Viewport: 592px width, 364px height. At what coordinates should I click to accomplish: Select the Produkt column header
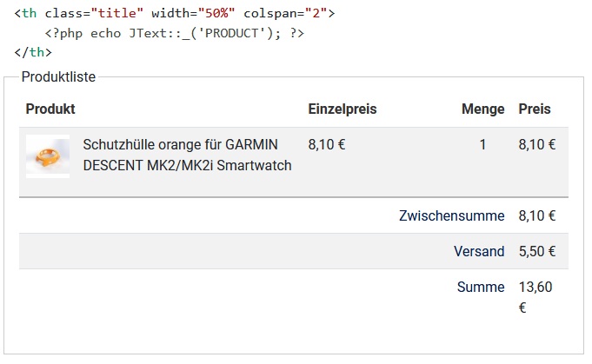point(50,109)
